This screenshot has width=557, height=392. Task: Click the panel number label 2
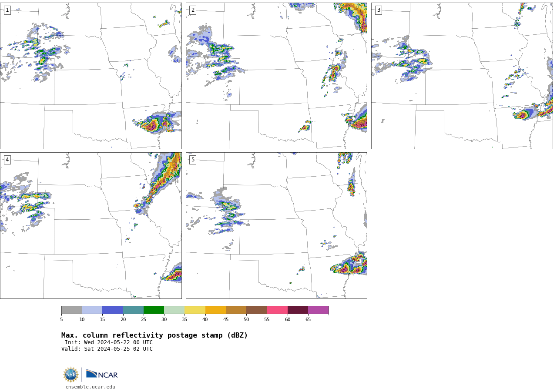[x=193, y=10]
